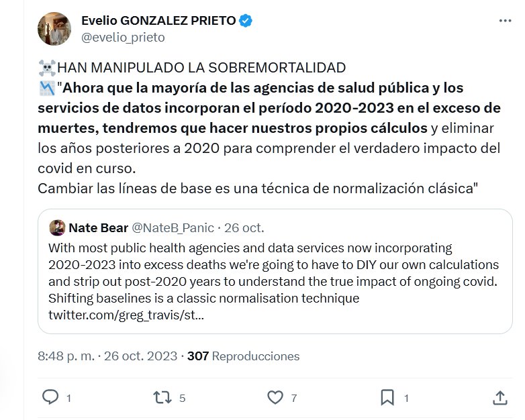
Task: Click the Evelio GONZALEZ PRIETO display name
Action: coord(158,21)
